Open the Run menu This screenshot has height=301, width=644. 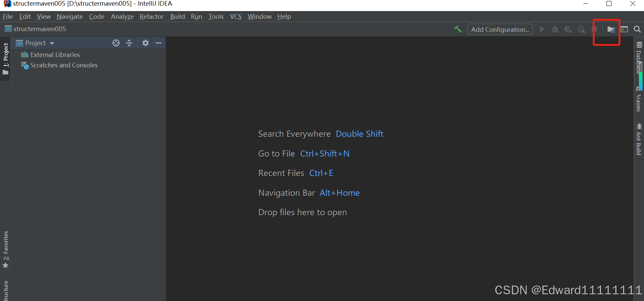[197, 16]
